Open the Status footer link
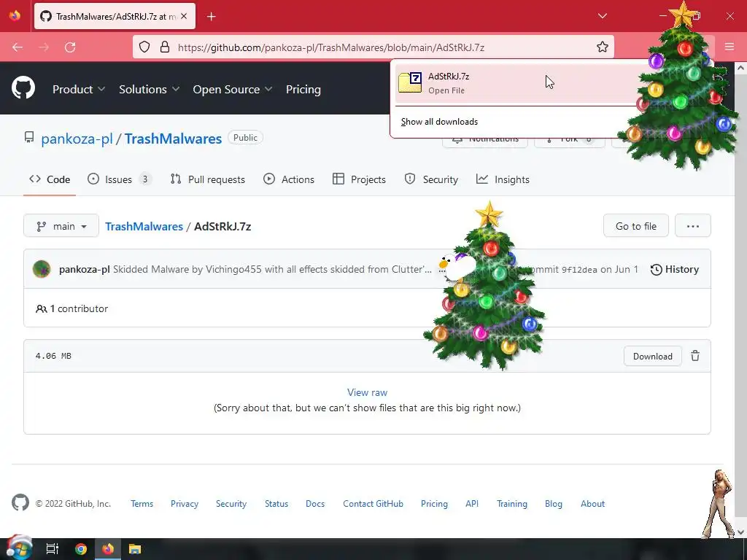Screen dimensions: 747x560 click(x=276, y=504)
